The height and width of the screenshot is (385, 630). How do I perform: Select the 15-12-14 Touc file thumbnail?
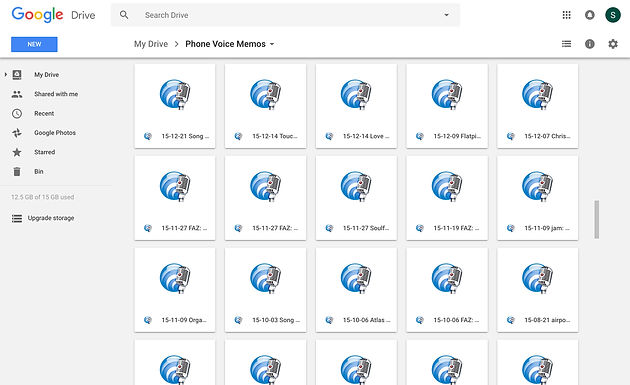(x=265, y=95)
